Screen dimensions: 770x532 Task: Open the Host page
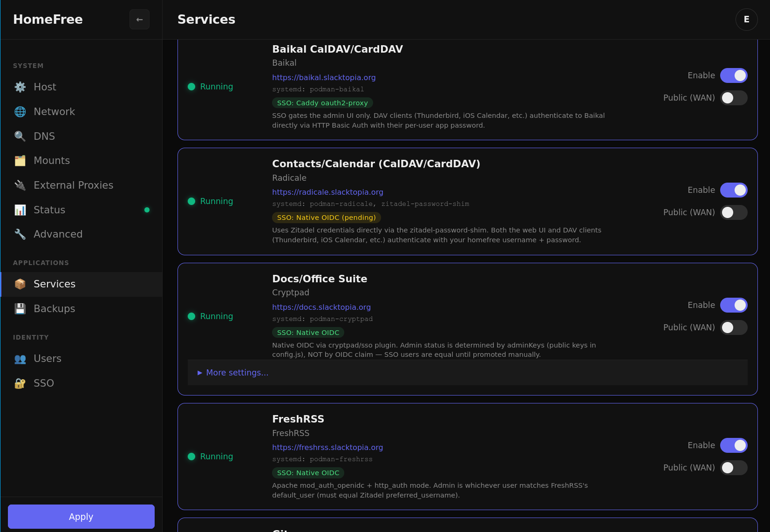click(82, 87)
